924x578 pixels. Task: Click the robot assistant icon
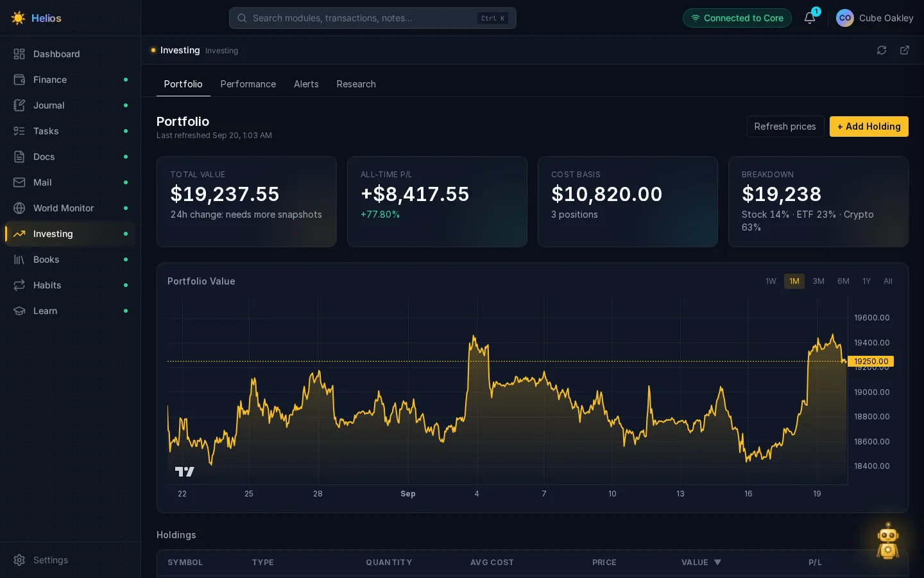click(888, 541)
